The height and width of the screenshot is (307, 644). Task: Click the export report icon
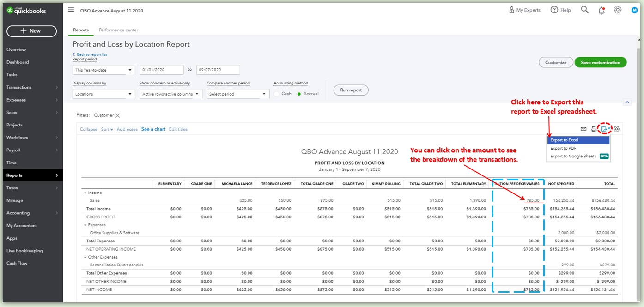point(604,129)
